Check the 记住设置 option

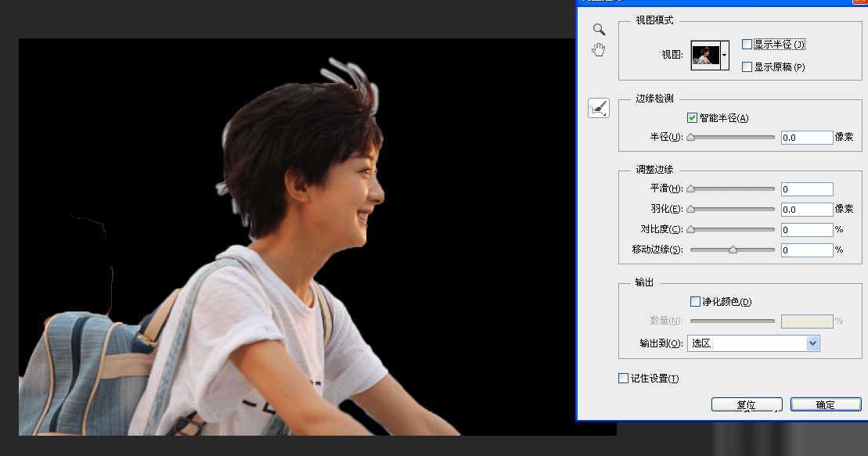pos(624,378)
